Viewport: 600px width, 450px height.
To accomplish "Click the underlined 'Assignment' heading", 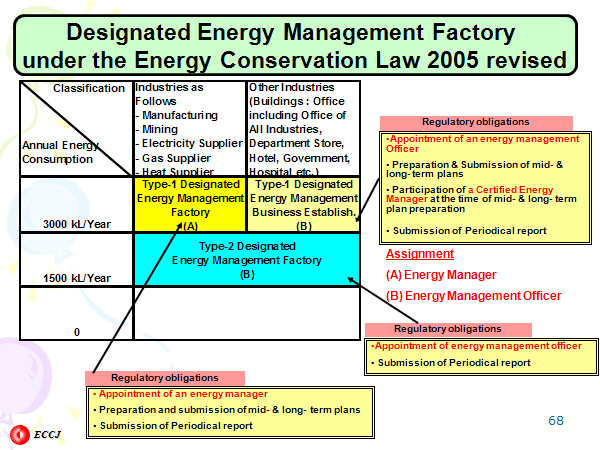I will pos(420,254).
